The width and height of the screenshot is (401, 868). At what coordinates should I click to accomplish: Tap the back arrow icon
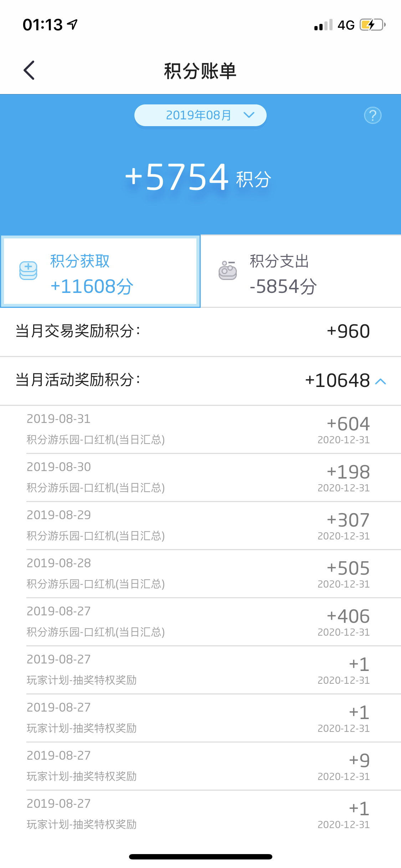(x=29, y=70)
